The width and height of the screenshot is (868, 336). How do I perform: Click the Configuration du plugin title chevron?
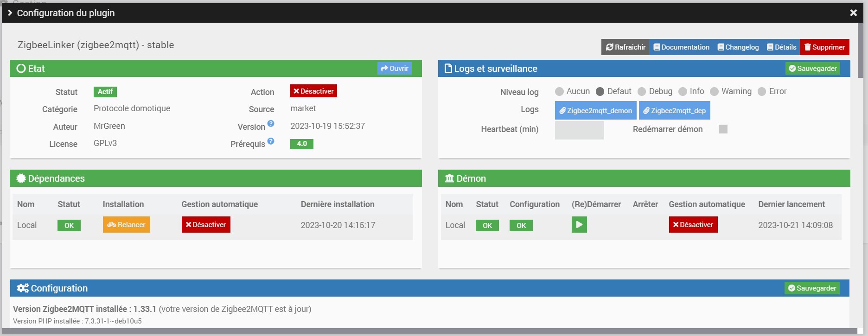click(x=10, y=13)
